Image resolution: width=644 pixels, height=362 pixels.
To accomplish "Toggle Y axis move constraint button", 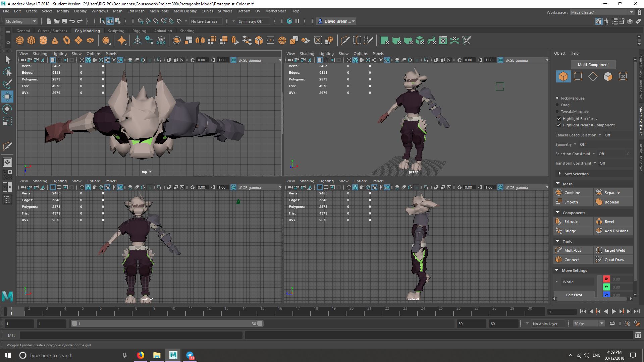I will pos(606,287).
